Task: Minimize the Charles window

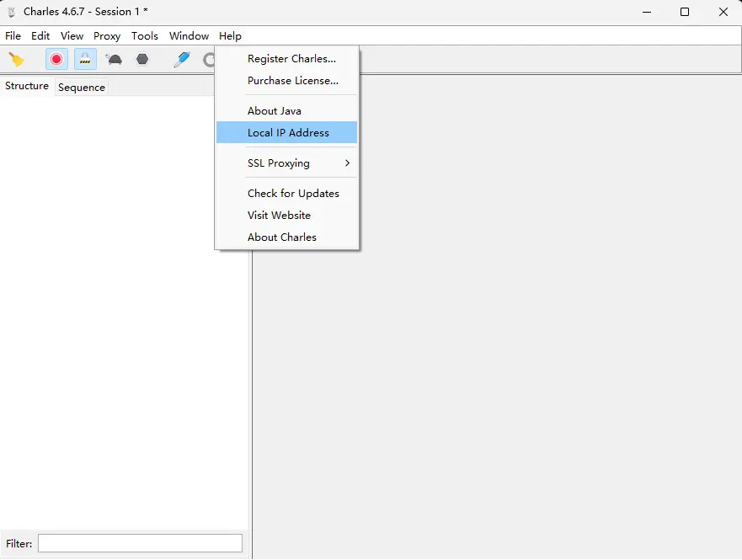Action: coord(647,12)
